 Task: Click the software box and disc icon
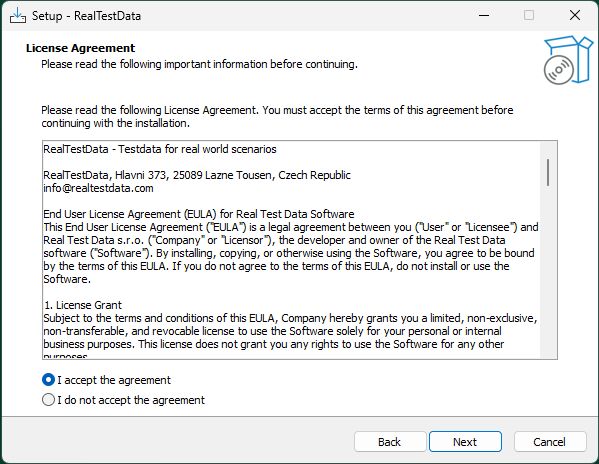click(568, 60)
